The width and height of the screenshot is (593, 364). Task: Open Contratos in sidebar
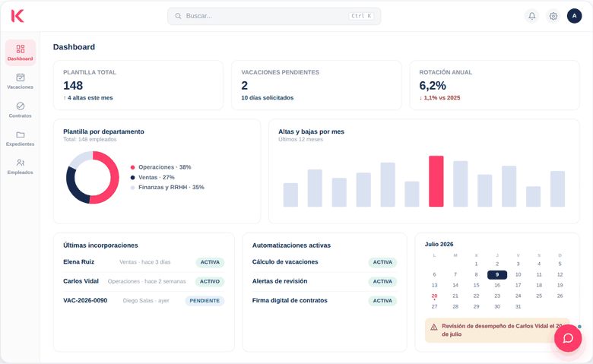coord(21,109)
